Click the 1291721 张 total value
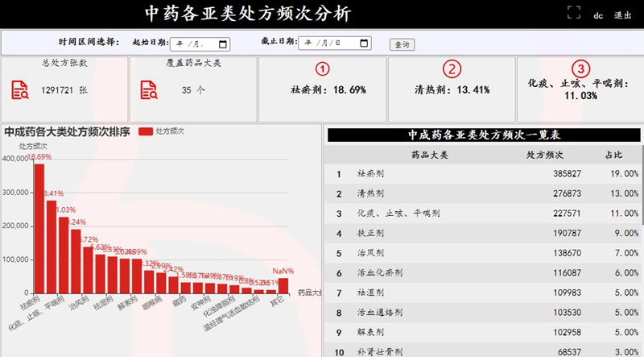The height and width of the screenshot is (357, 644). click(64, 90)
